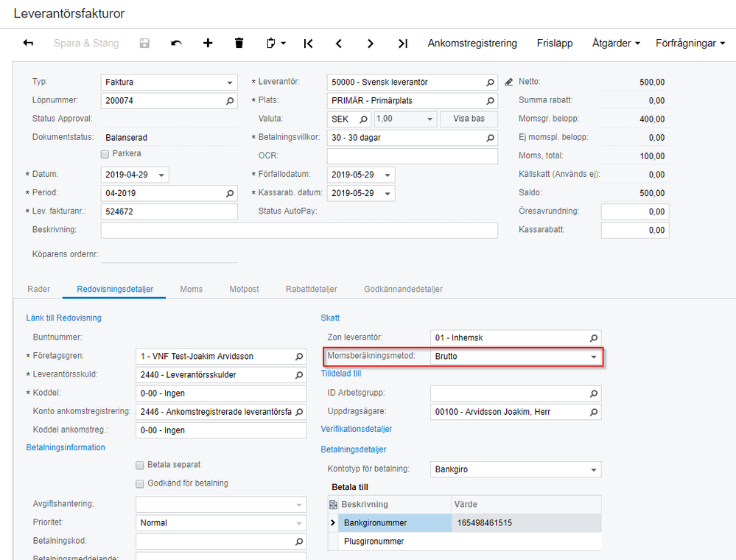Switch to the Moms tab
Image resolution: width=736 pixels, height=560 pixels.
pos(191,289)
